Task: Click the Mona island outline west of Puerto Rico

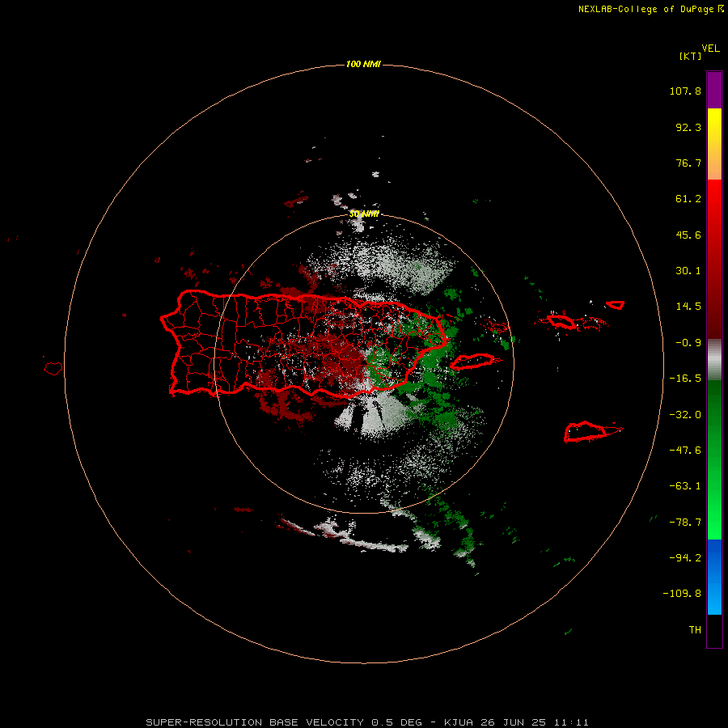Action: click(53, 369)
